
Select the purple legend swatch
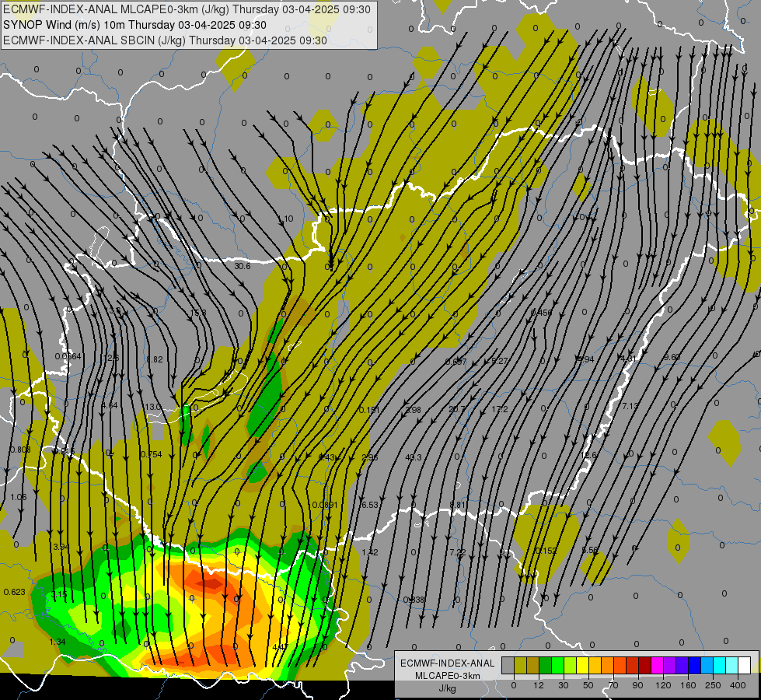(x=668, y=665)
